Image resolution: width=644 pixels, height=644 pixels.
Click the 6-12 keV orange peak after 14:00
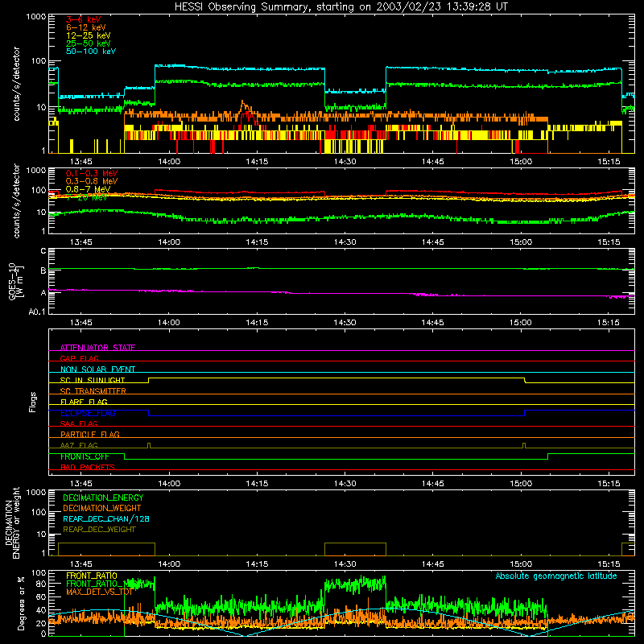[x=243, y=103]
